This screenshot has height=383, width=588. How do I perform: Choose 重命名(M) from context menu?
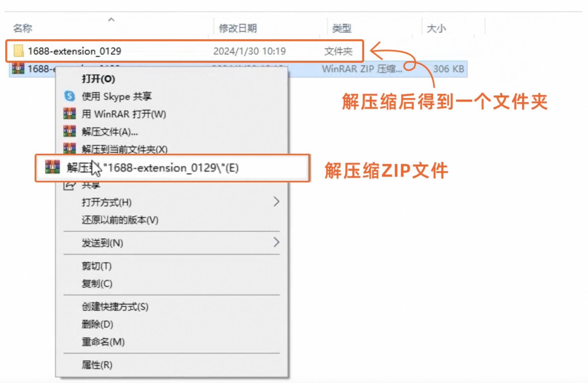tap(172, 342)
